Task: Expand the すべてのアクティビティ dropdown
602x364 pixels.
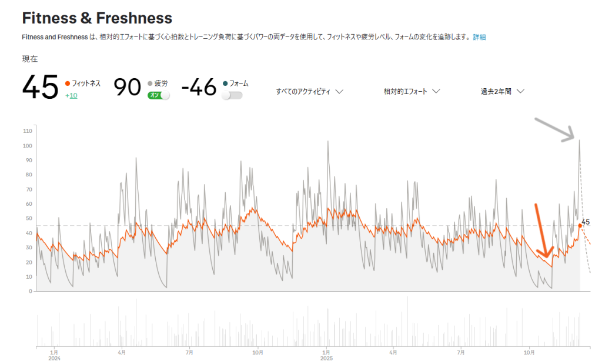Action: 309,91
